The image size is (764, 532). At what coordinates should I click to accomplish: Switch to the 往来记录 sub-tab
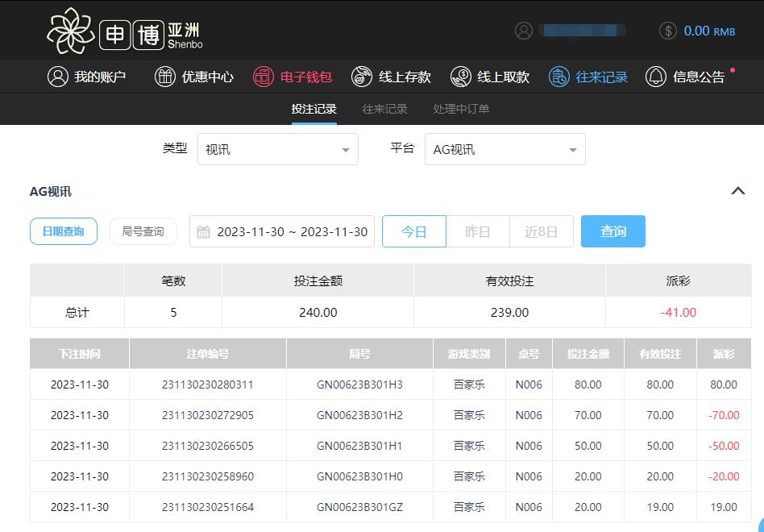pyautogui.click(x=384, y=109)
